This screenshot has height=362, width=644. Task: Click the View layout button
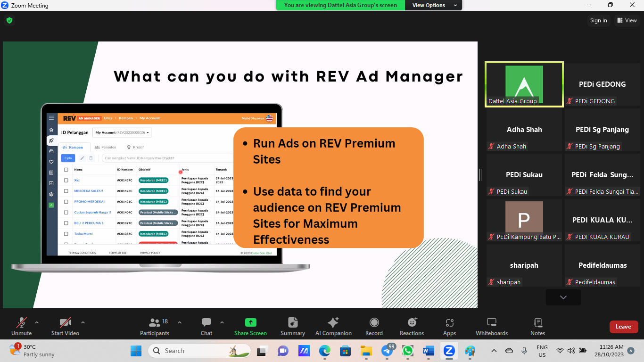click(x=626, y=20)
